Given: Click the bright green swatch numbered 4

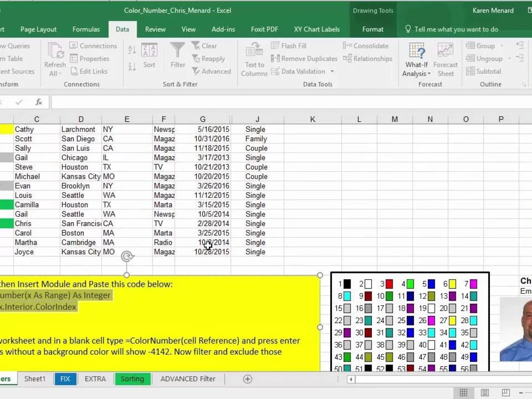Looking at the screenshot, I should coord(410,284).
